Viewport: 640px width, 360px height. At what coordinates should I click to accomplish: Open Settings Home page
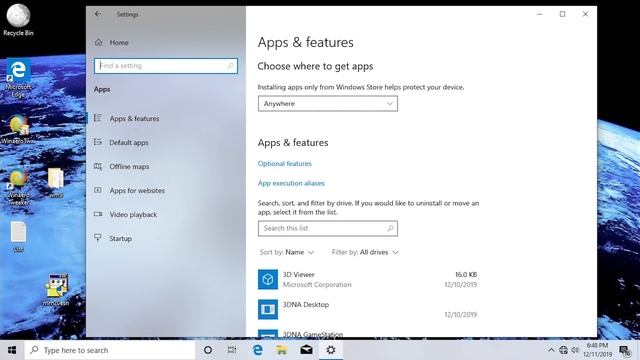coord(119,42)
